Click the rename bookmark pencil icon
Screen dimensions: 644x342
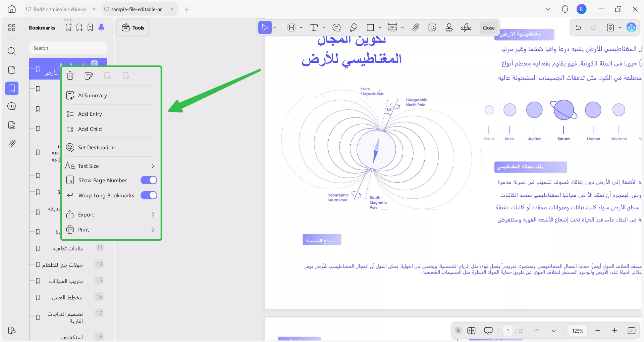89,76
